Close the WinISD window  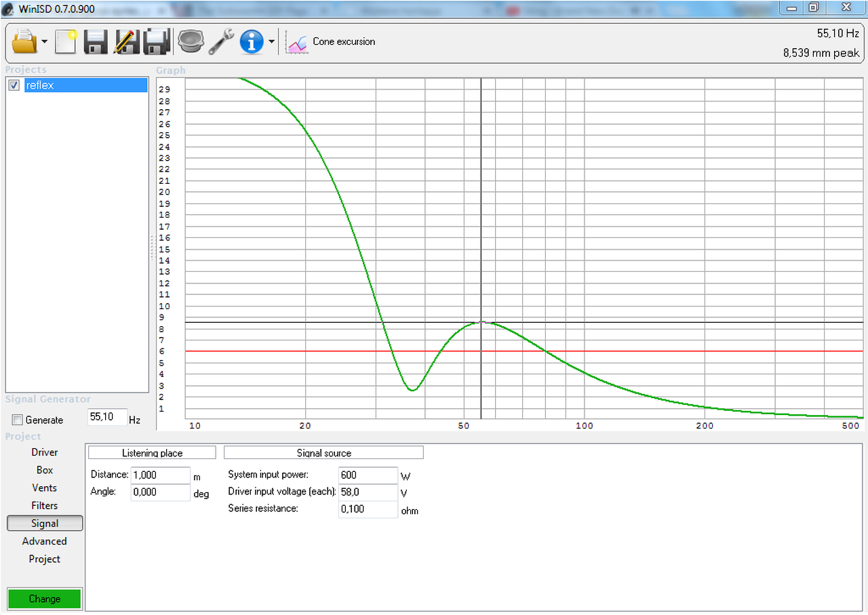846,7
